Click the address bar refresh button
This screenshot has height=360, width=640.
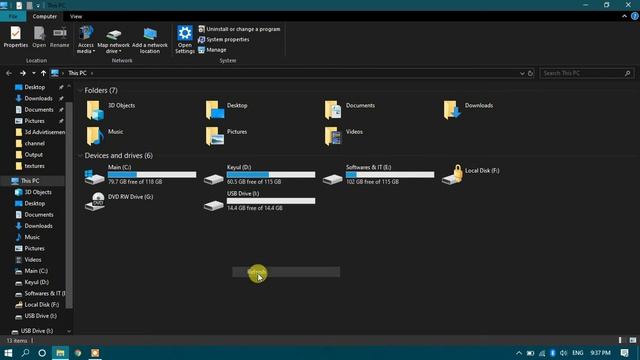point(530,73)
